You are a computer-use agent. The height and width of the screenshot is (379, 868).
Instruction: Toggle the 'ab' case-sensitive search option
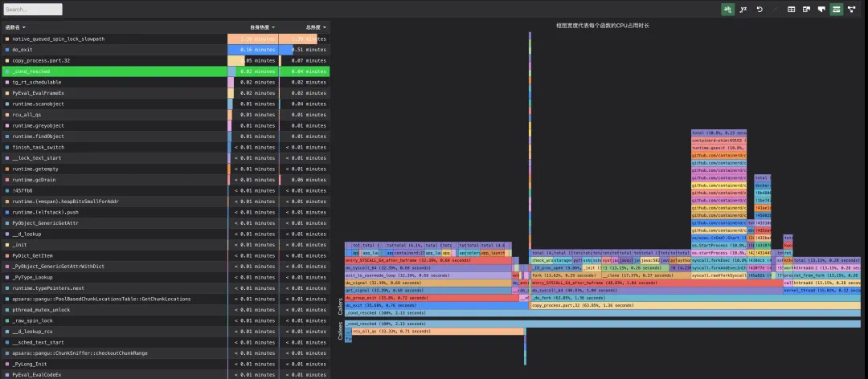pos(728,9)
